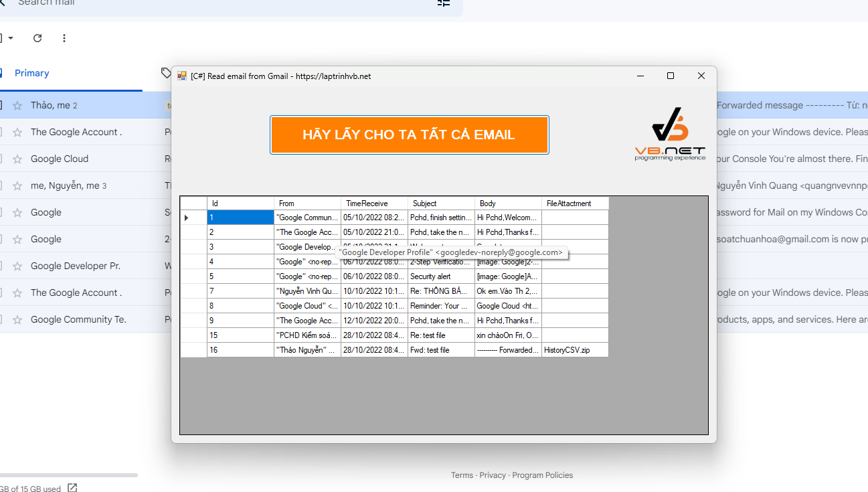Screen dimensions: 868x492
Task: Select the row header arrow of the first row
Action: [x=193, y=218]
